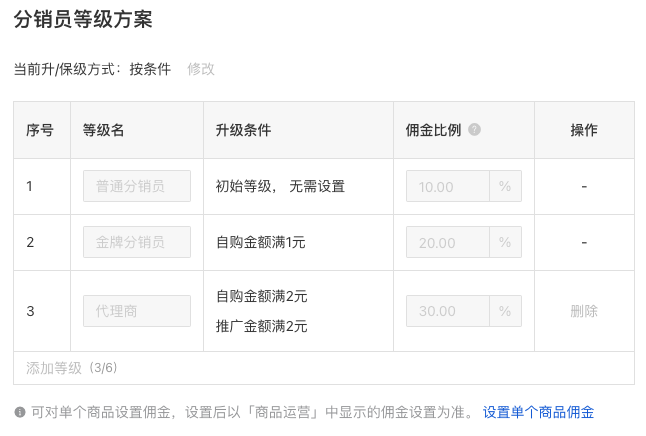Focus the 代理商 level name field
Screen dimensions: 646x436
tap(137, 311)
